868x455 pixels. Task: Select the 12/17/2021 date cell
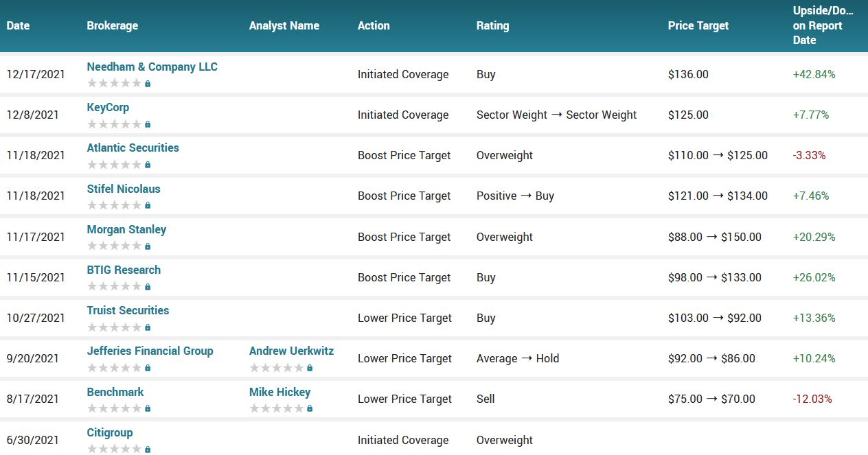pos(36,74)
